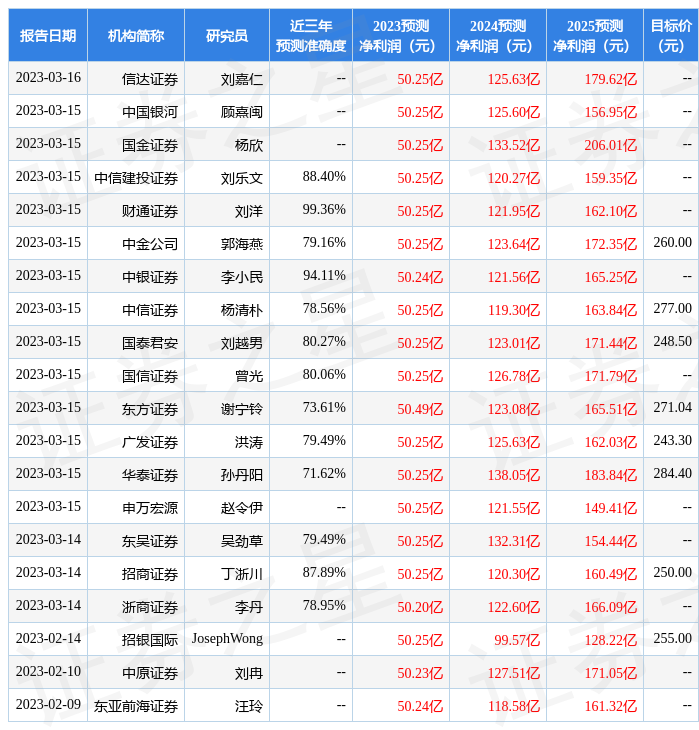Click the 99.57亿 forecast value

pyautogui.click(x=517, y=640)
